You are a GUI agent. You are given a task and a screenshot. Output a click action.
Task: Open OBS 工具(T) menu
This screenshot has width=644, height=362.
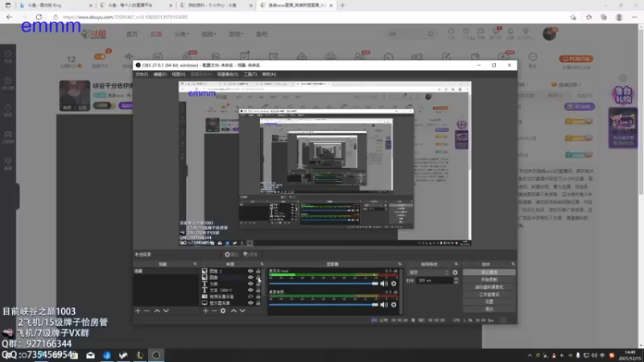[x=250, y=74]
